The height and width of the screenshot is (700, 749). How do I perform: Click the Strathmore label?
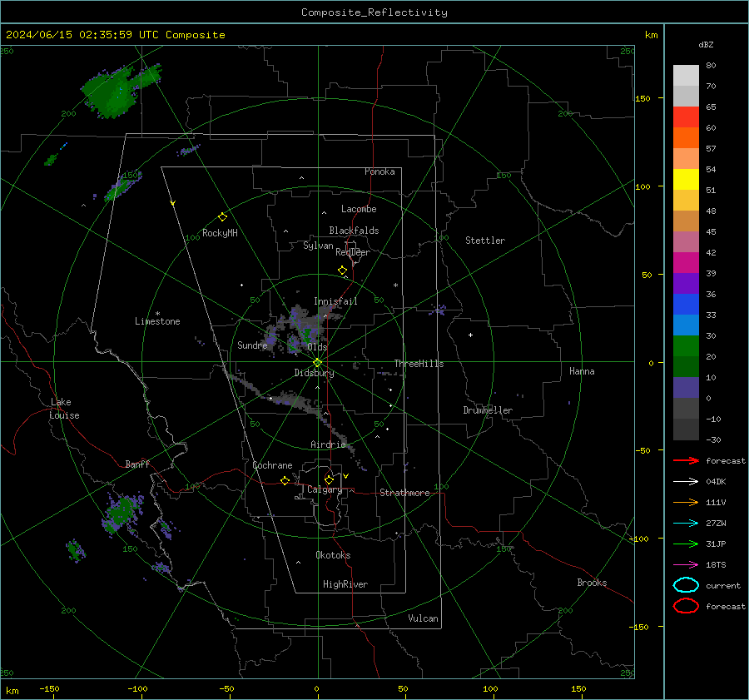click(x=404, y=493)
